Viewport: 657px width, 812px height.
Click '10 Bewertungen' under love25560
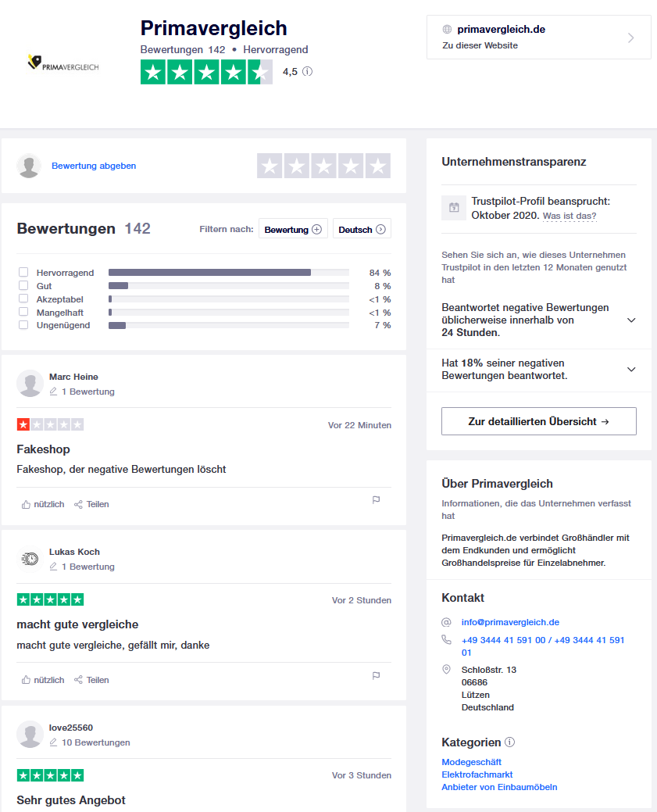click(x=96, y=742)
